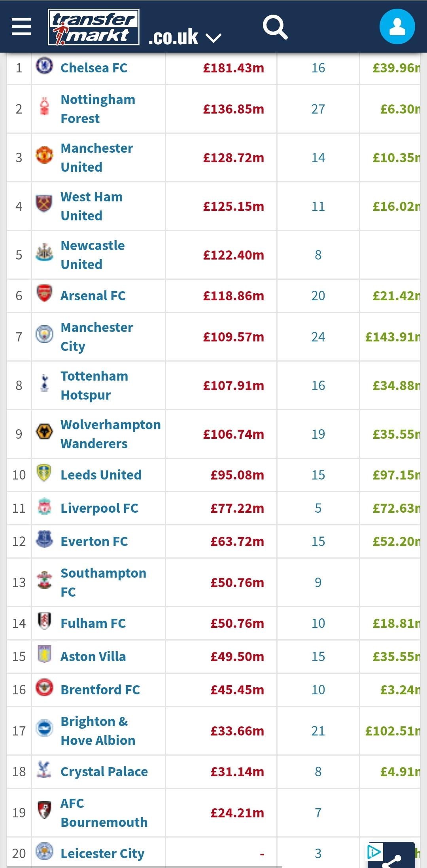The width and height of the screenshot is (427, 868).
Task: Open the hamburger menu
Action: (x=21, y=27)
